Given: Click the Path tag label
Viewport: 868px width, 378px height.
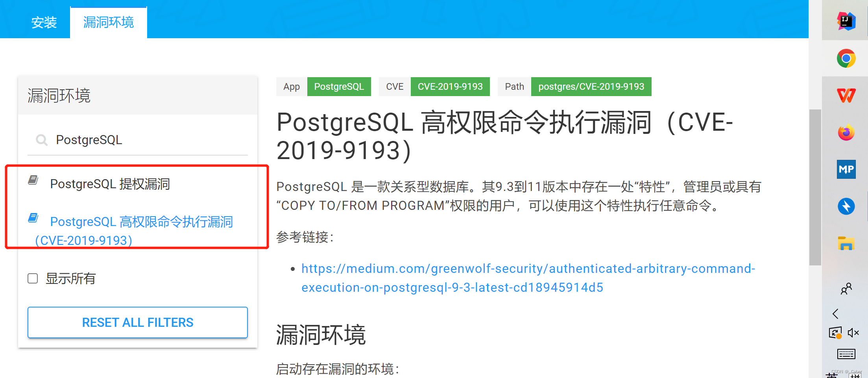Looking at the screenshot, I should (x=514, y=87).
